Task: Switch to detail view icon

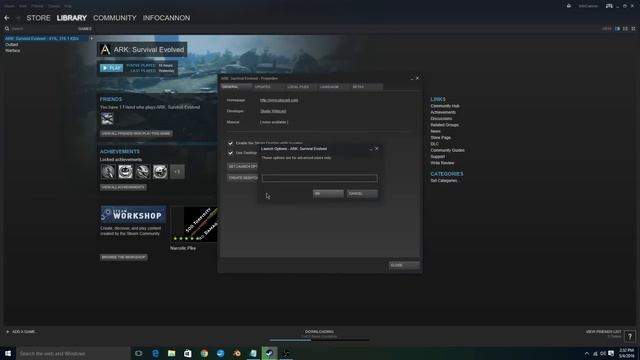Action: (617, 29)
